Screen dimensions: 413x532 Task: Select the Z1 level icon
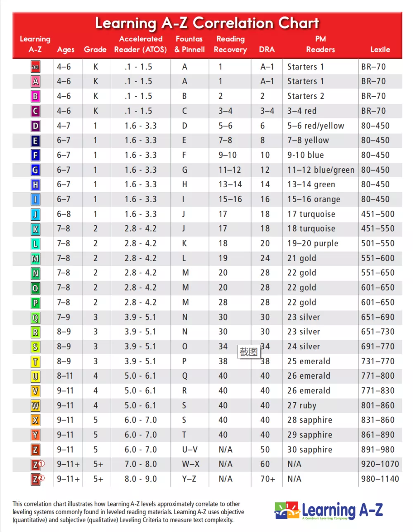point(38,465)
